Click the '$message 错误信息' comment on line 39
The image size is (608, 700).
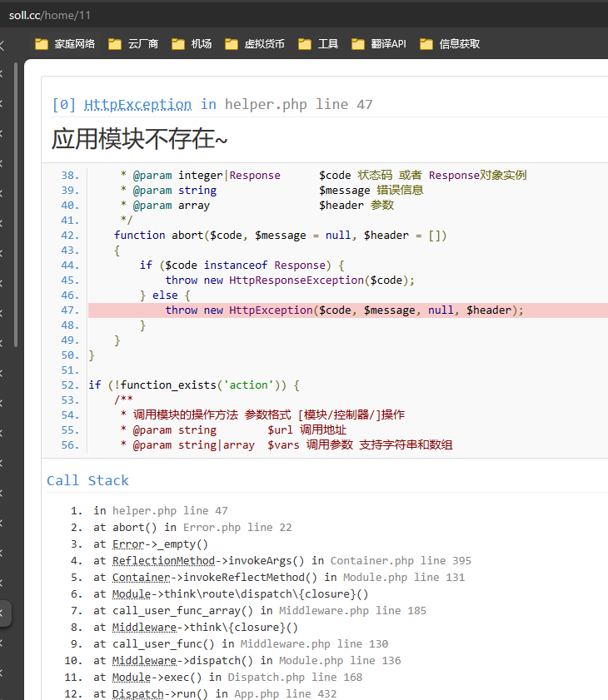coord(371,190)
